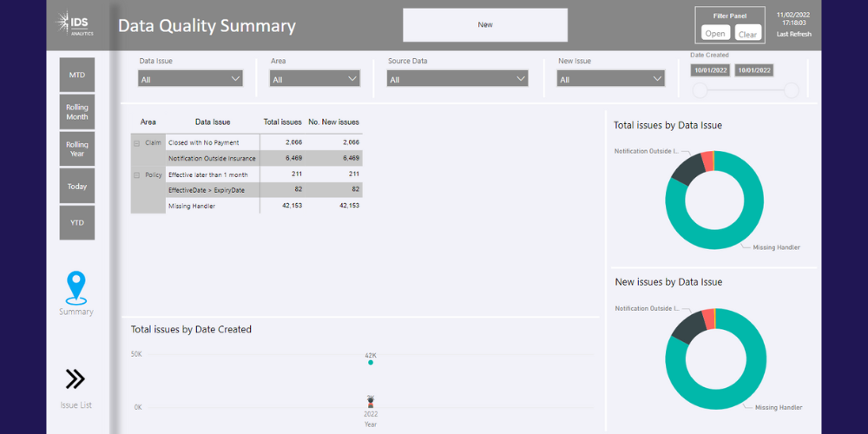
Task: Clear filters with the Clear button
Action: click(747, 34)
